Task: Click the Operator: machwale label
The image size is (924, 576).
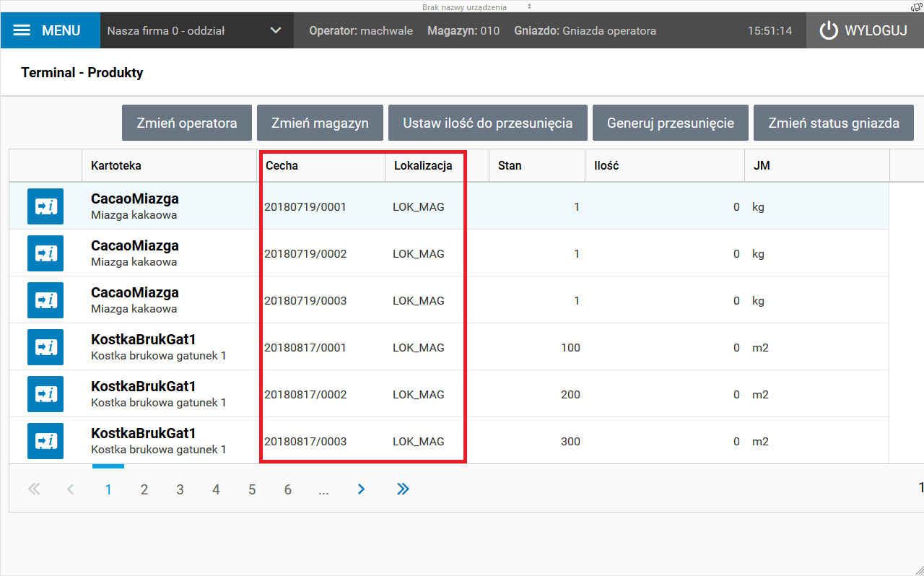Action: click(x=361, y=31)
